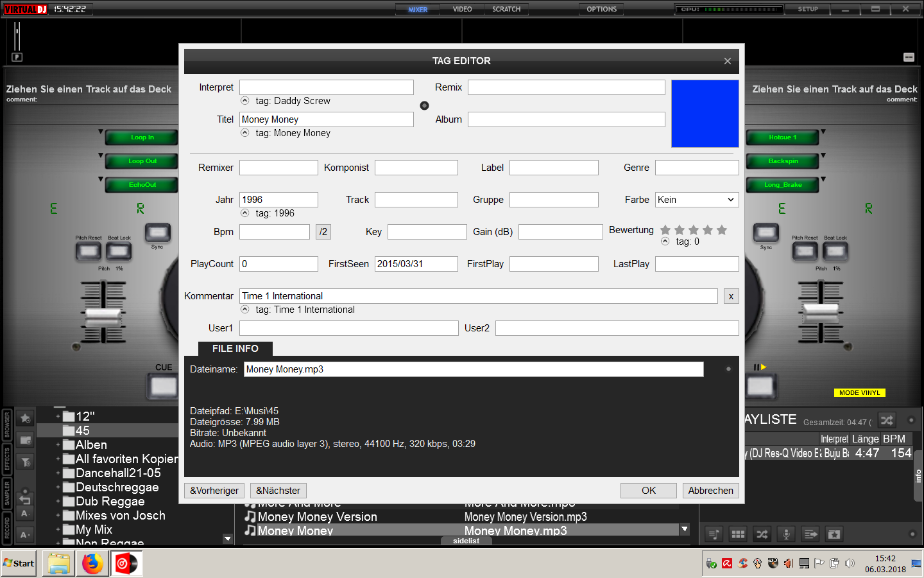The width and height of the screenshot is (924, 578).
Task: Apply Interpret tag value Daddy Screw via arrow
Action: pyautogui.click(x=244, y=101)
